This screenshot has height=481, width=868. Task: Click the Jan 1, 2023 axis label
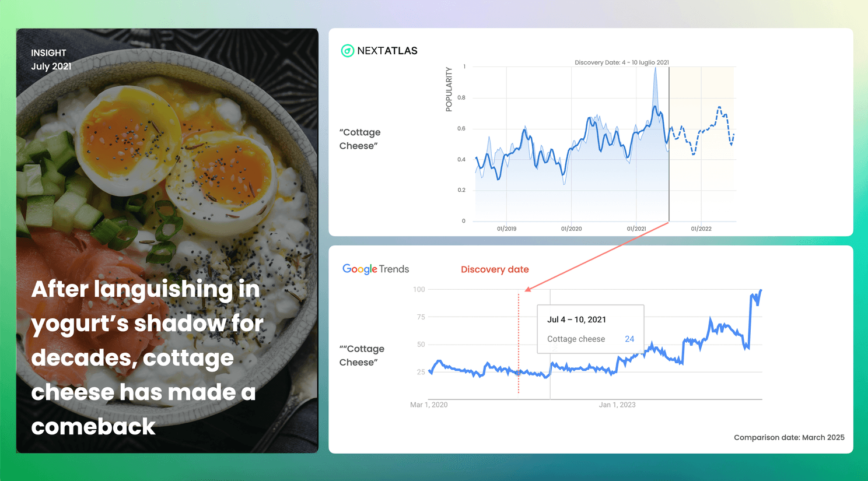click(x=617, y=405)
